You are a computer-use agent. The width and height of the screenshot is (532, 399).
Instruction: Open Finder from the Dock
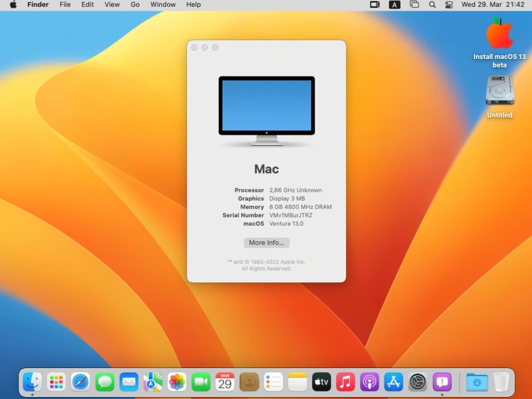(x=32, y=382)
